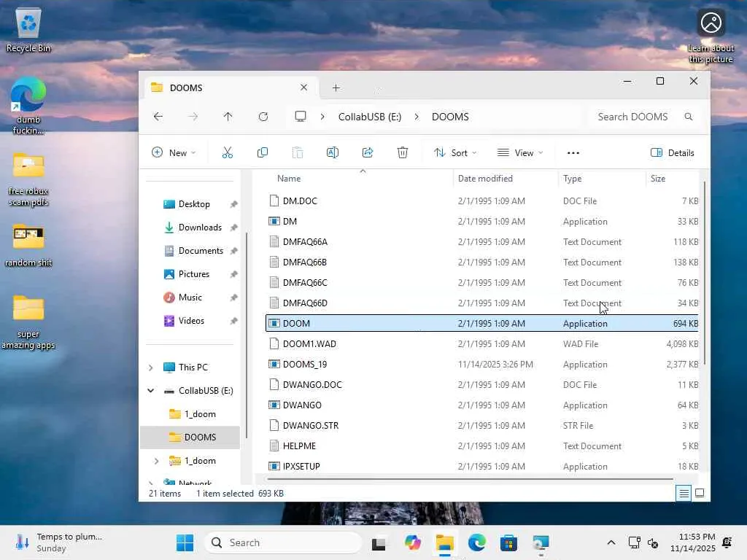Sort by Type column header

click(x=572, y=179)
